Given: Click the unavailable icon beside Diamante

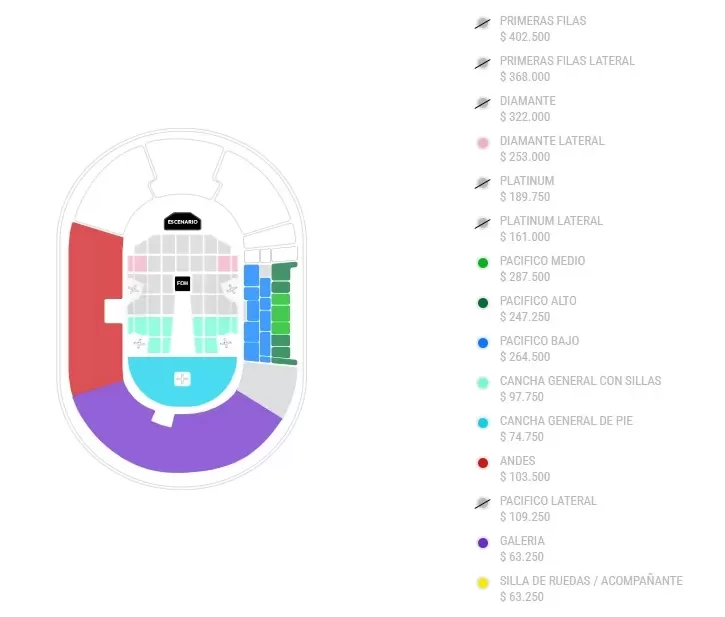Looking at the screenshot, I should tap(483, 102).
